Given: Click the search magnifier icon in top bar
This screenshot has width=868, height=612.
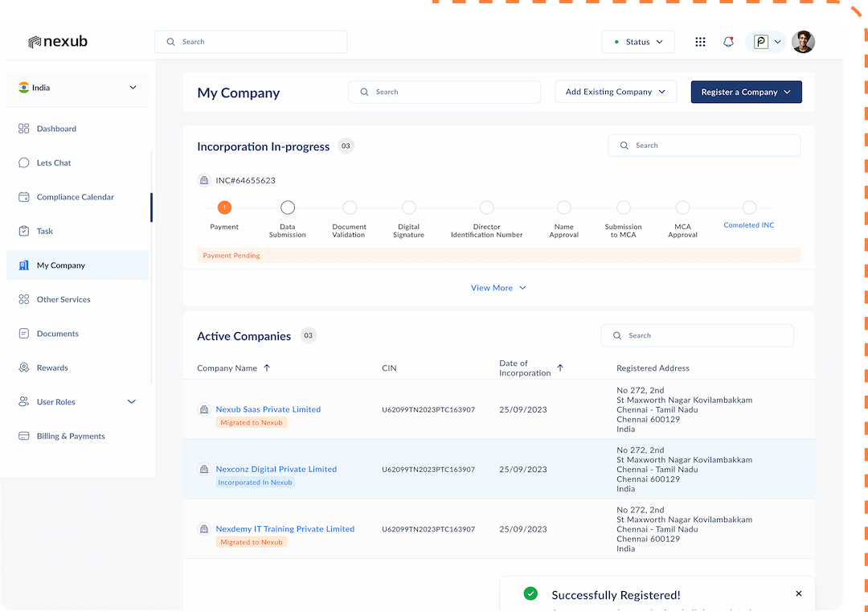Looking at the screenshot, I should tap(170, 42).
